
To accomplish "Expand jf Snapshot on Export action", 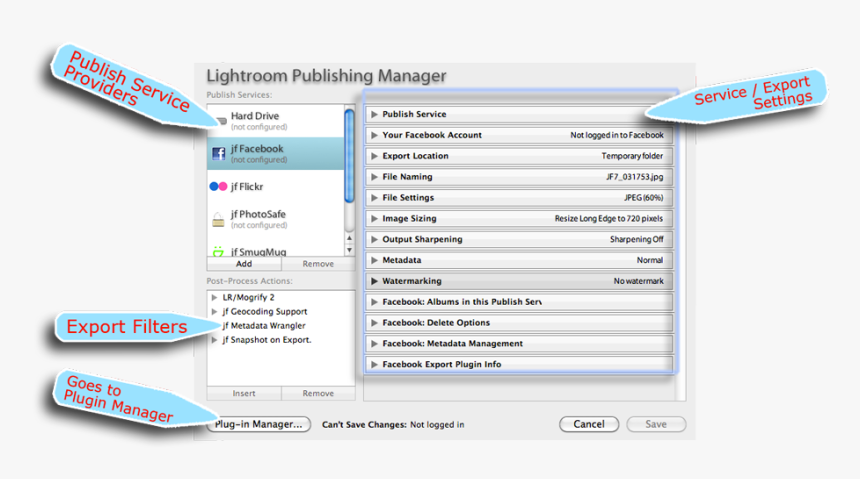I will [x=214, y=340].
